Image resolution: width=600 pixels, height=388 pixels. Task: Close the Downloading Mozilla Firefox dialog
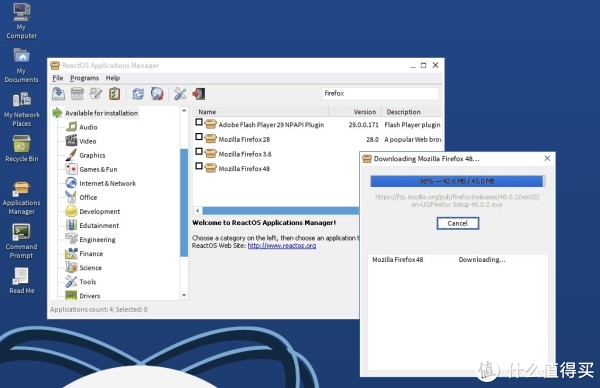547,158
